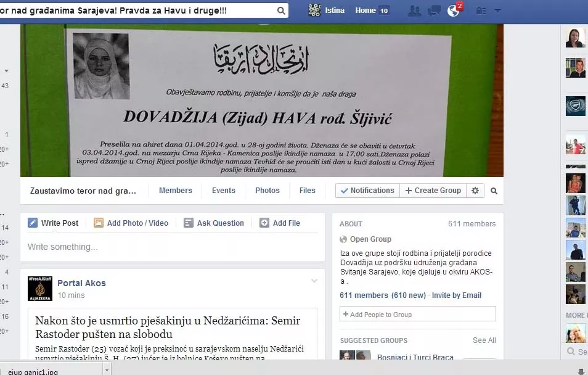Viewport: 588px width, 375px height.
Task: Open the Photos tab
Action: click(267, 191)
